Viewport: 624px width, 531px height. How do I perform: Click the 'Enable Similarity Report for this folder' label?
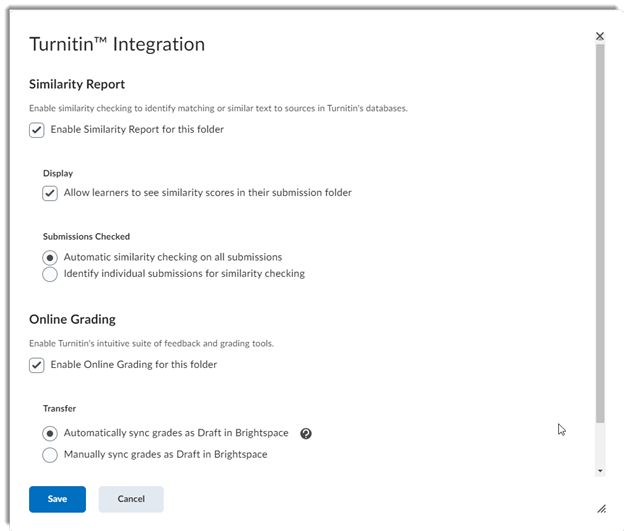click(137, 129)
